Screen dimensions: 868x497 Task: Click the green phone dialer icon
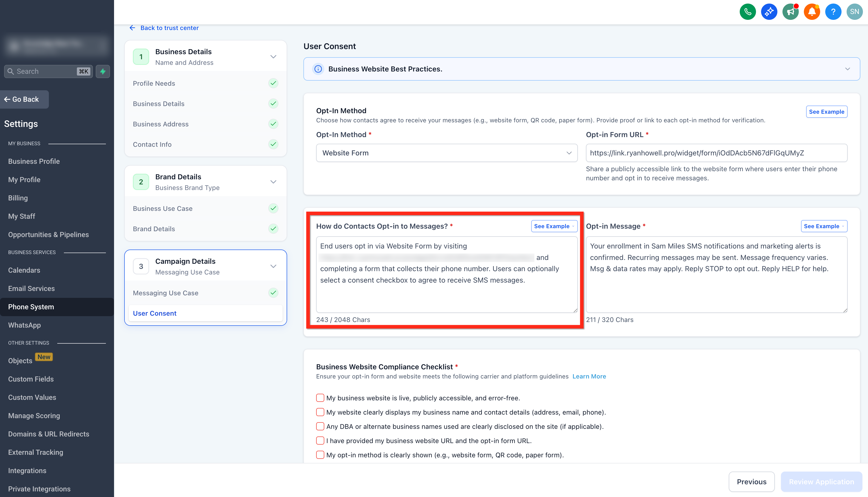point(747,12)
